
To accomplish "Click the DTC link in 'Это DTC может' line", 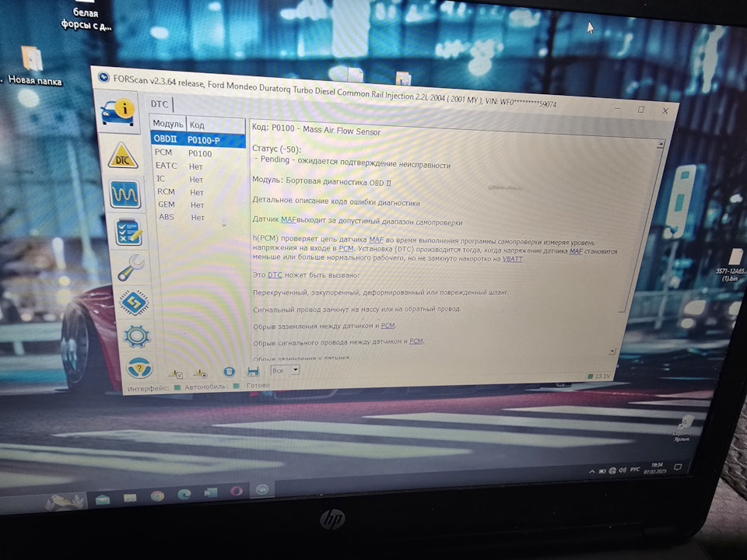I will [x=275, y=275].
